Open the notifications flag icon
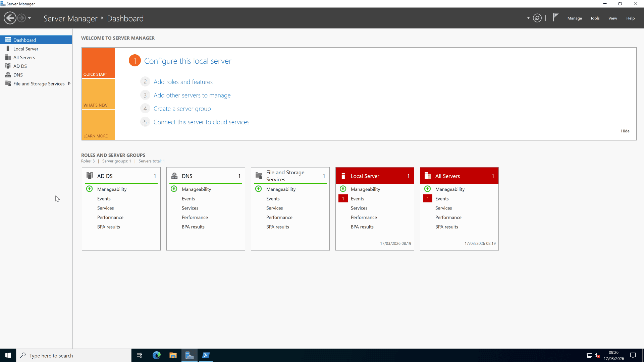This screenshot has width=644, height=362. pos(555,17)
